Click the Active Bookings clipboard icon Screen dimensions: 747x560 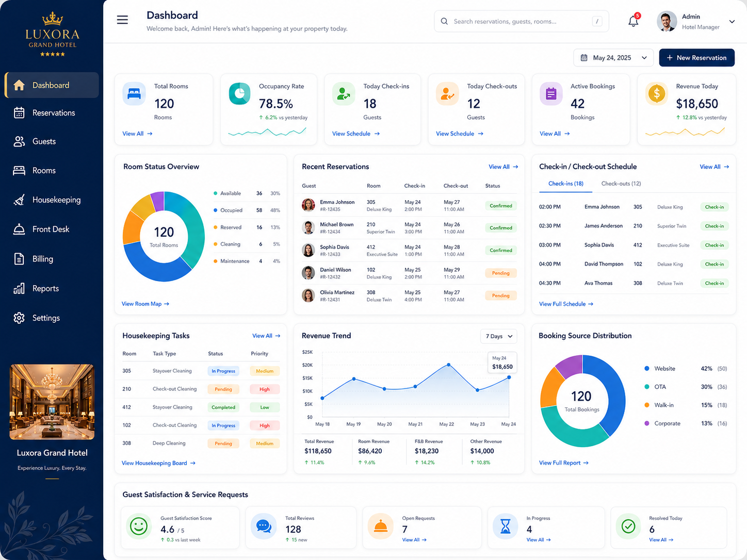(551, 94)
